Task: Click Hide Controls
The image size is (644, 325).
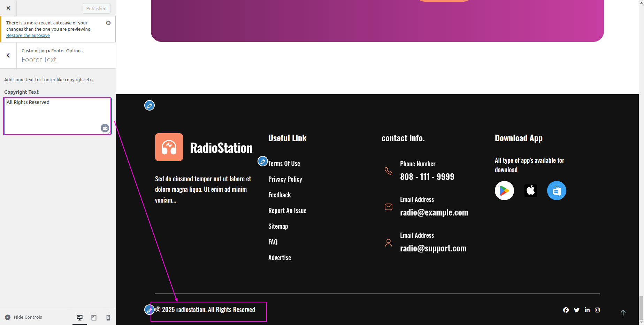Action: (23, 317)
